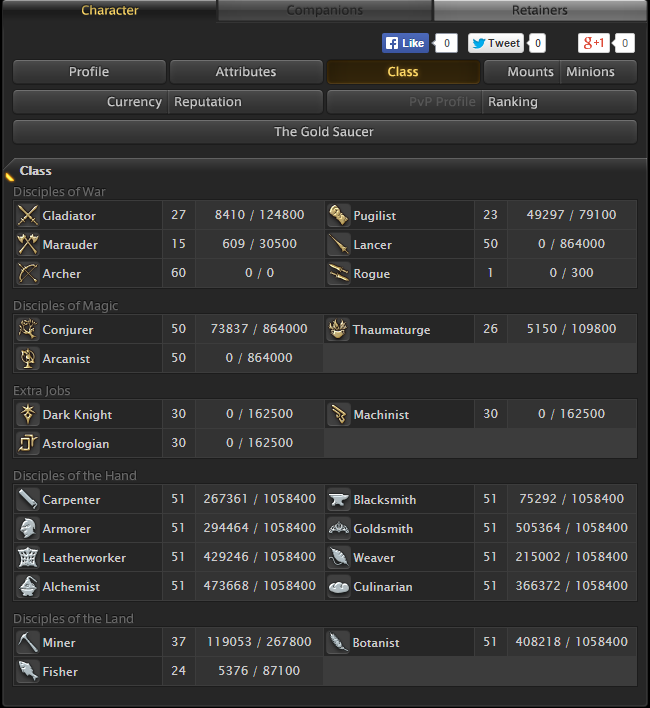Open The Gold Saucer page
Image resolution: width=650 pixels, height=708 pixels.
[325, 132]
